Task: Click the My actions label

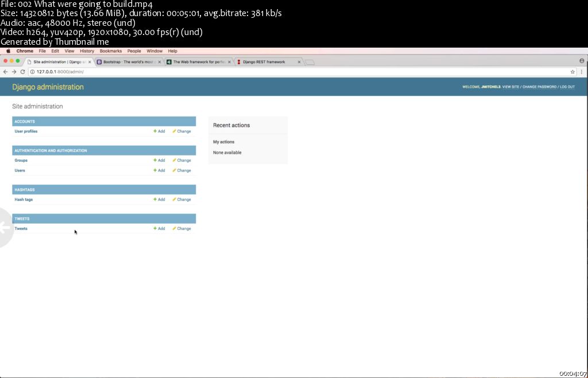Action: pyautogui.click(x=224, y=142)
